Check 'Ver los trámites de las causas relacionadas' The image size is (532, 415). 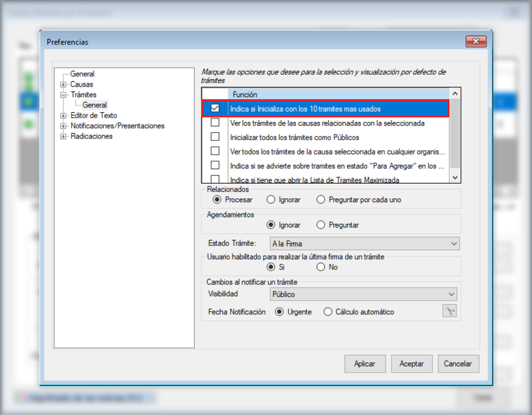coord(215,122)
